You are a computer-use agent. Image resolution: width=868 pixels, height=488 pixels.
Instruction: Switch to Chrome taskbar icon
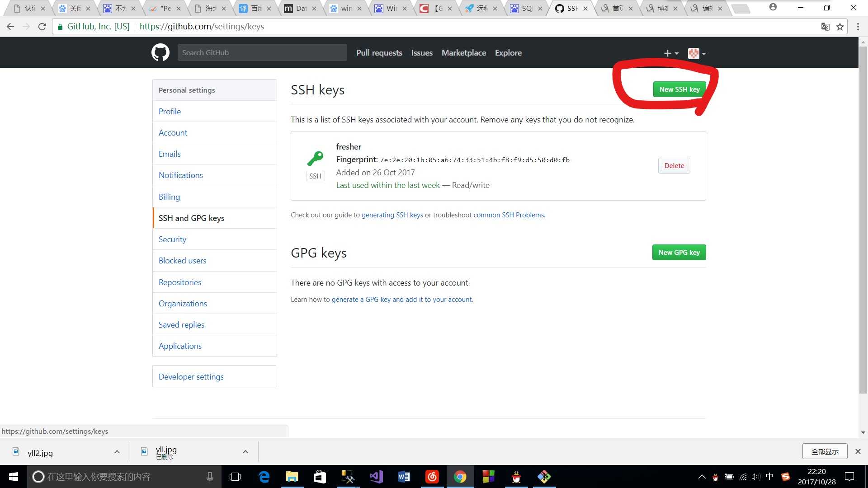coord(460,477)
